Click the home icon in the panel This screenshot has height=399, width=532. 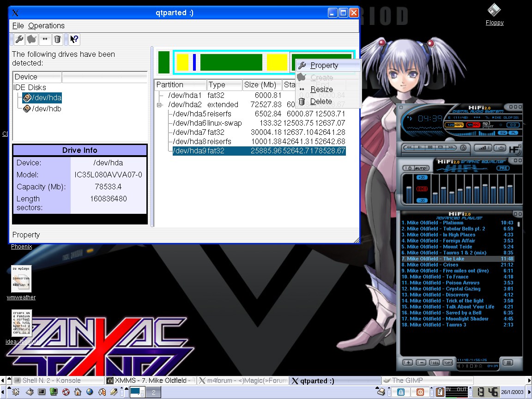click(78, 392)
